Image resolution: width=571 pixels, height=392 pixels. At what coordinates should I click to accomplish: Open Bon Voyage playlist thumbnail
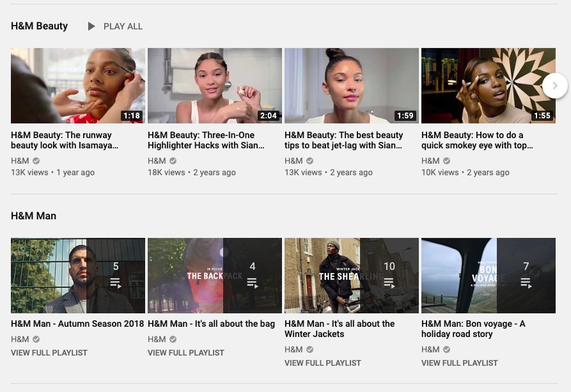489,276
